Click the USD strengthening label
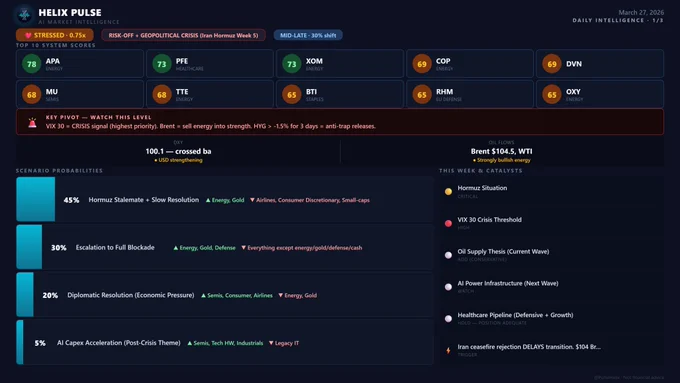Image resolution: width=680 pixels, height=383 pixels. (178, 160)
